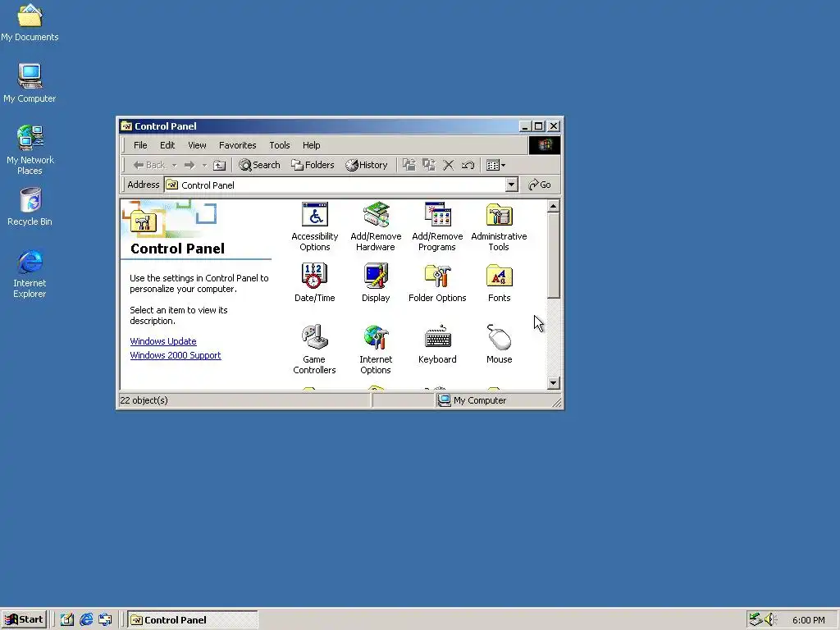
Task: Click the 6:00 PM taskbar clock
Action: [808, 620]
